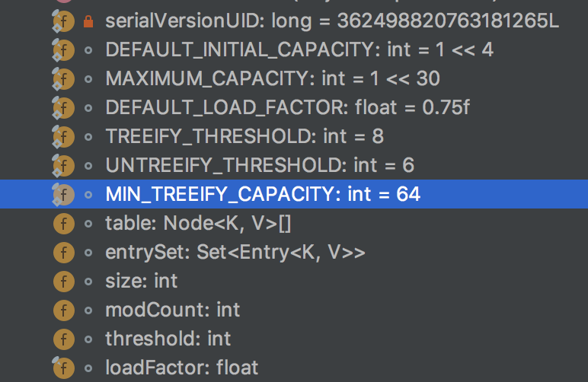Click the field icon next to MAXIMUM_CAPACITY
Viewport: 588px width, 382px height.
[x=63, y=79]
